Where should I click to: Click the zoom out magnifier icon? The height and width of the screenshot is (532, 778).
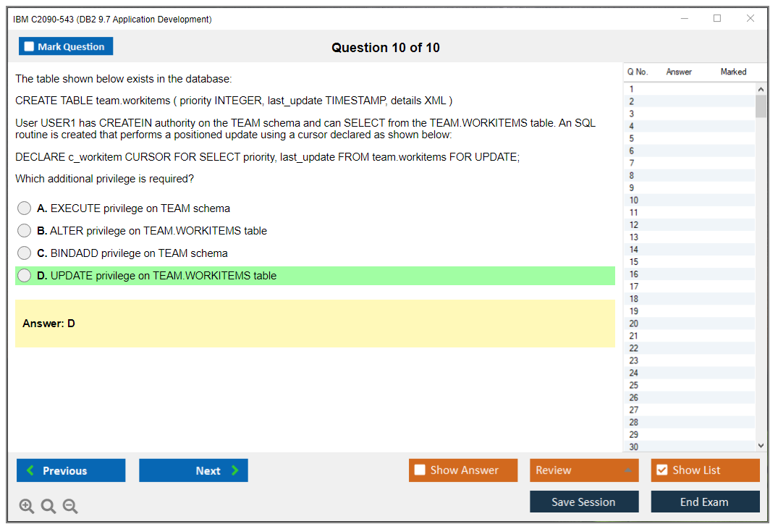point(70,507)
